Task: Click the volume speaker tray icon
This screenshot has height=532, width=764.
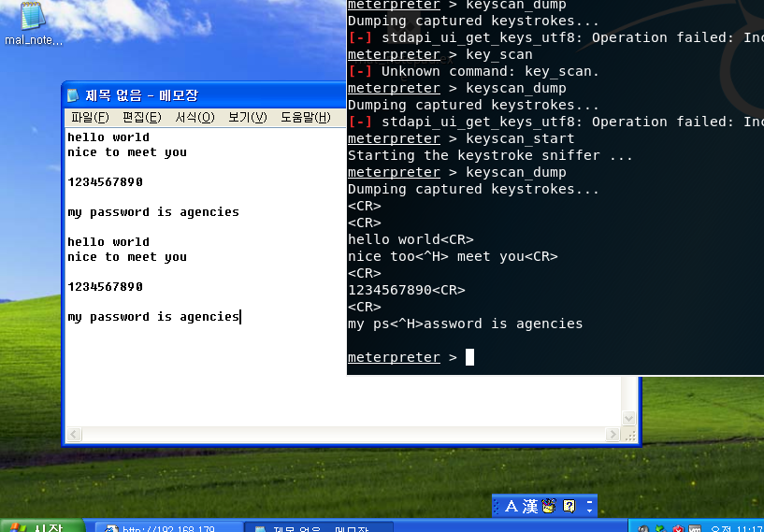Action: point(643,528)
